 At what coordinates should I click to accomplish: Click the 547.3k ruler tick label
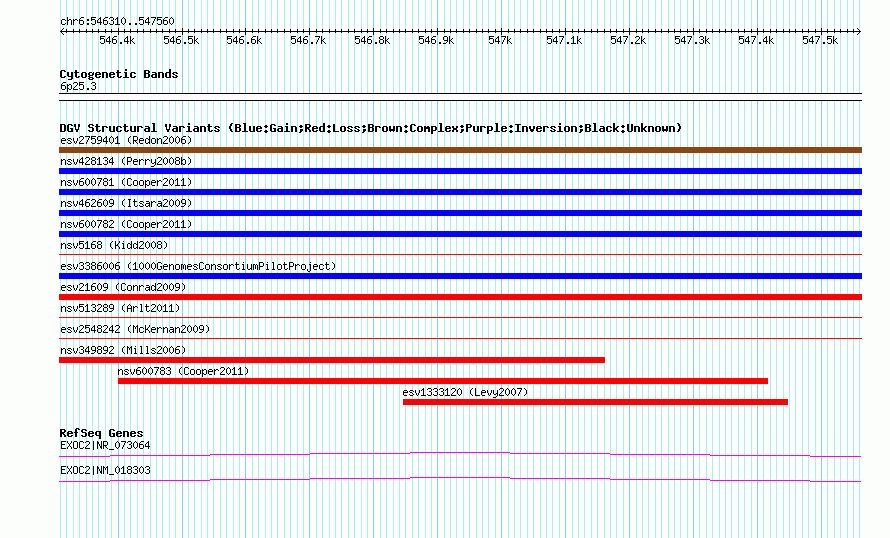tap(692, 40)
